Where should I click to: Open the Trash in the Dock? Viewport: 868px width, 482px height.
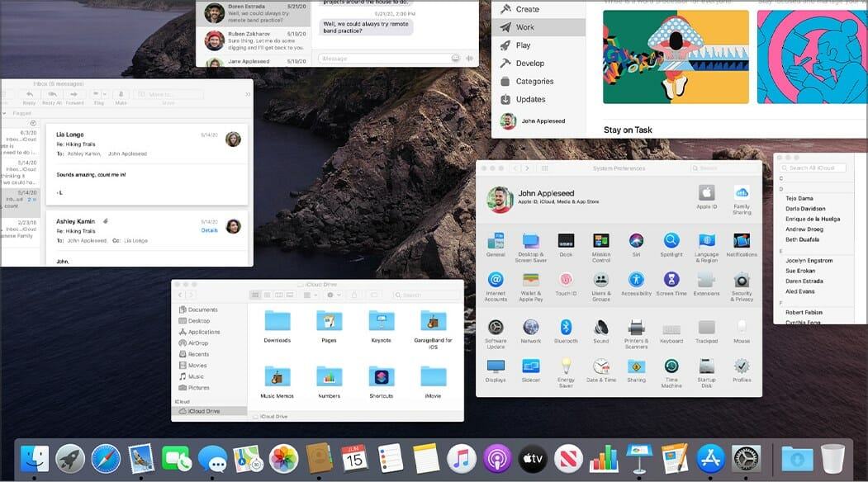click(832, 459)
